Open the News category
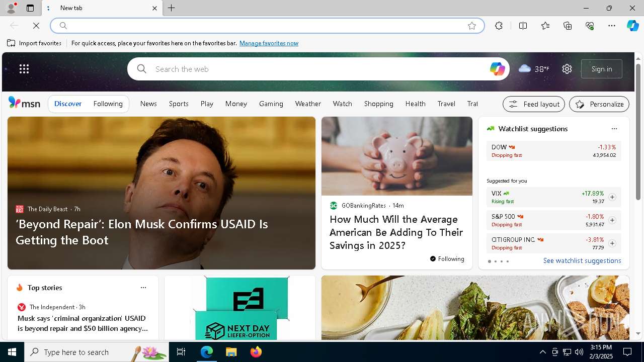 148,104
